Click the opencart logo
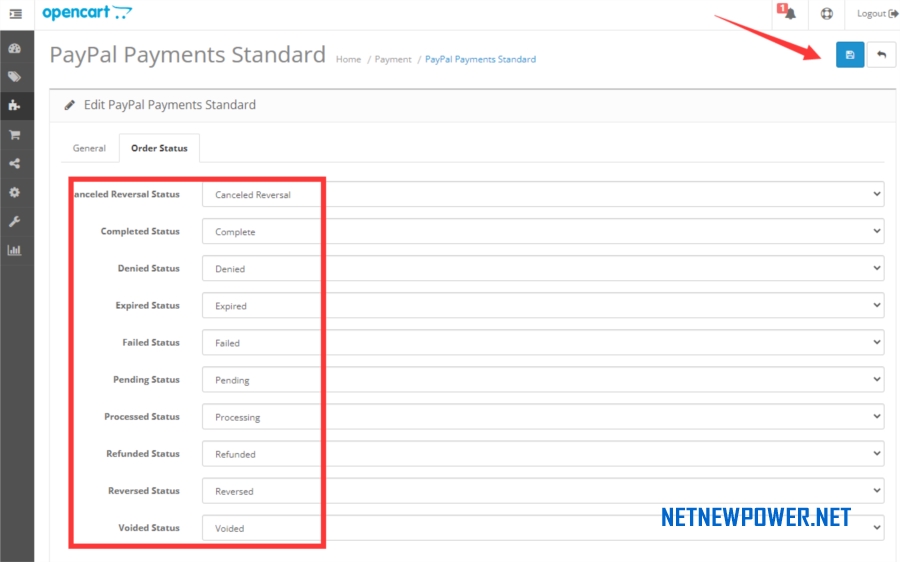The image size is (900, 562). (x=87, y=13)
